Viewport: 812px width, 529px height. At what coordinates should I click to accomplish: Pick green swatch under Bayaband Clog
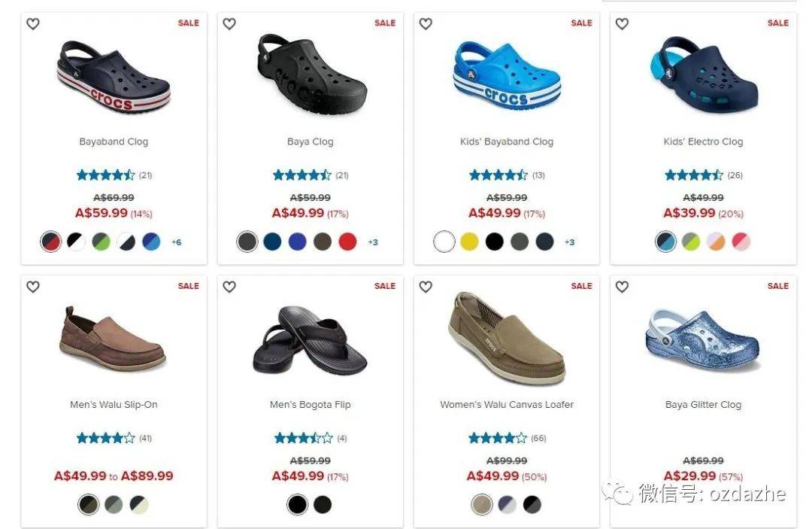101,242
